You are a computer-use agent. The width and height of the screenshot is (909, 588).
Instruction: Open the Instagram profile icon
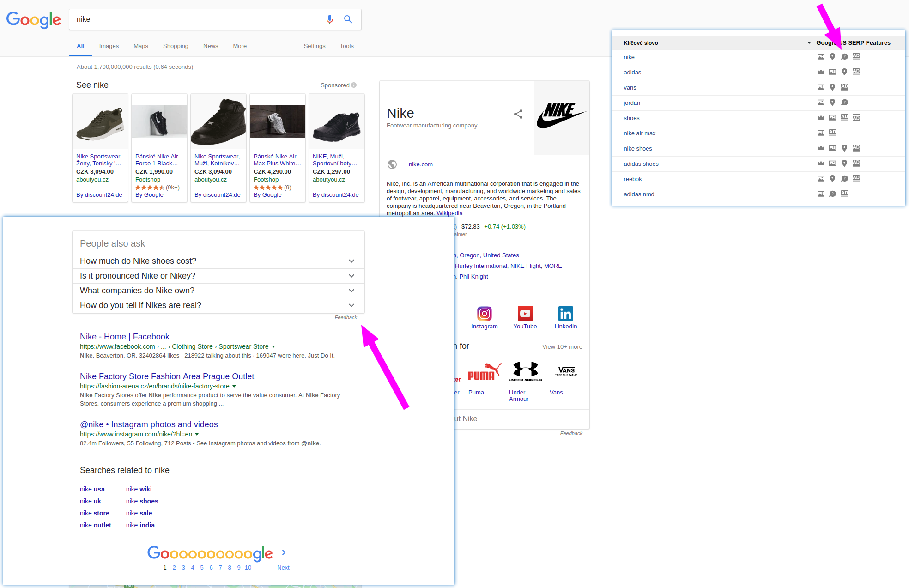(x=484, y=314)
